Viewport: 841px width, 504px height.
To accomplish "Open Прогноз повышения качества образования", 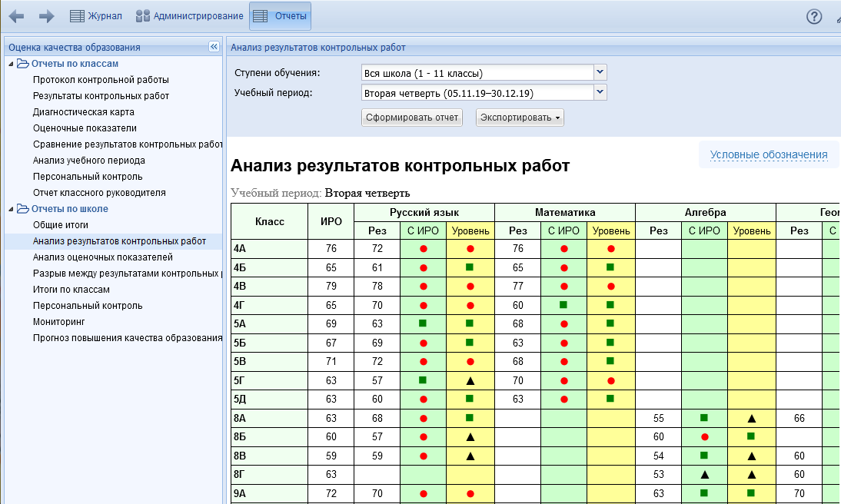I will [128, 338].
